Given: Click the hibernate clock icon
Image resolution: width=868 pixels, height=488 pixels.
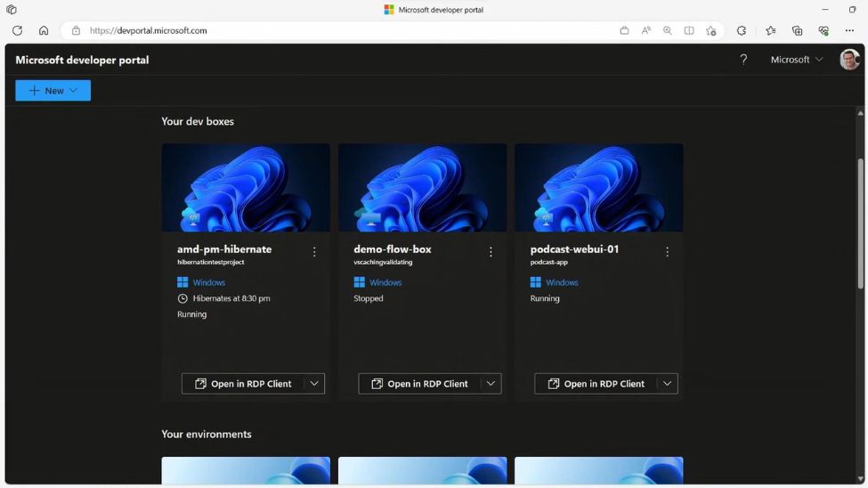Looking at the screenshot, I should pos(183,298).
